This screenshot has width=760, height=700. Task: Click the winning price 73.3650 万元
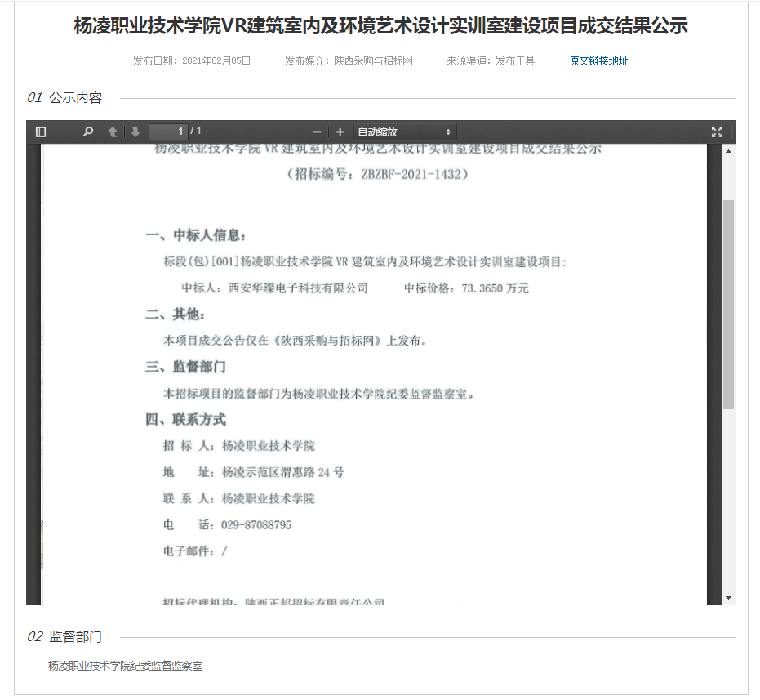click(x=495, y=288)
